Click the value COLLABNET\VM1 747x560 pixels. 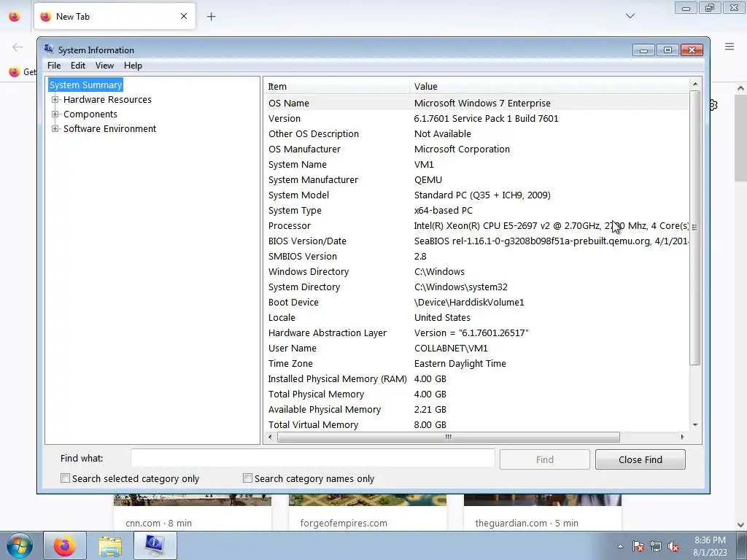(x=451, y=348)
